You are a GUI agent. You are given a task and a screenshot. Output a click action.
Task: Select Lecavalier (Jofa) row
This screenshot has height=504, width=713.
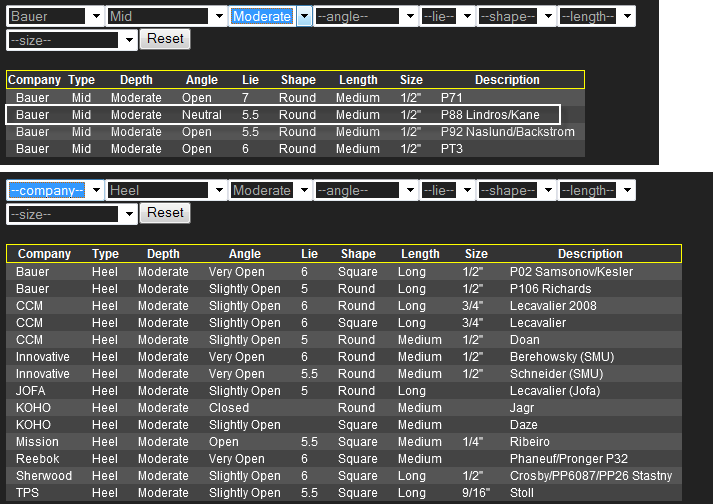coord(344,391)
